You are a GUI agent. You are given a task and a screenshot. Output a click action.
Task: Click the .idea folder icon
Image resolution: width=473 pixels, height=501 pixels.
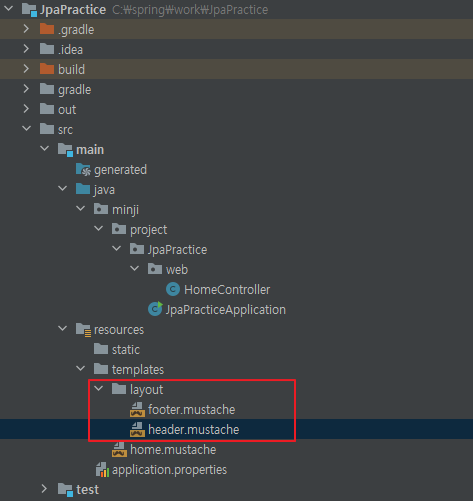tap(47, 49)
